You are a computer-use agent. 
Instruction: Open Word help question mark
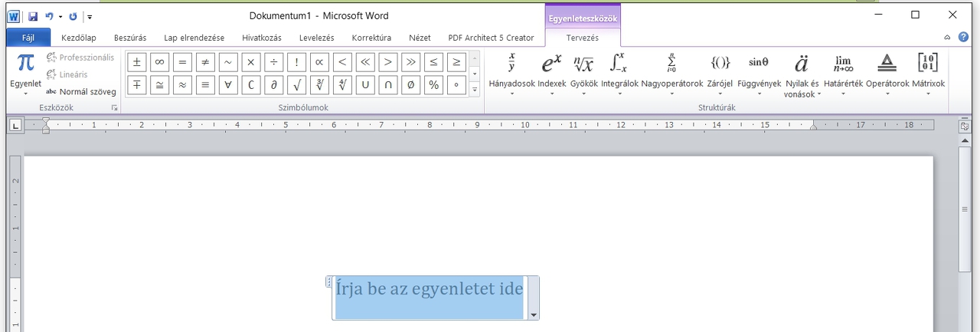[963, 37]
